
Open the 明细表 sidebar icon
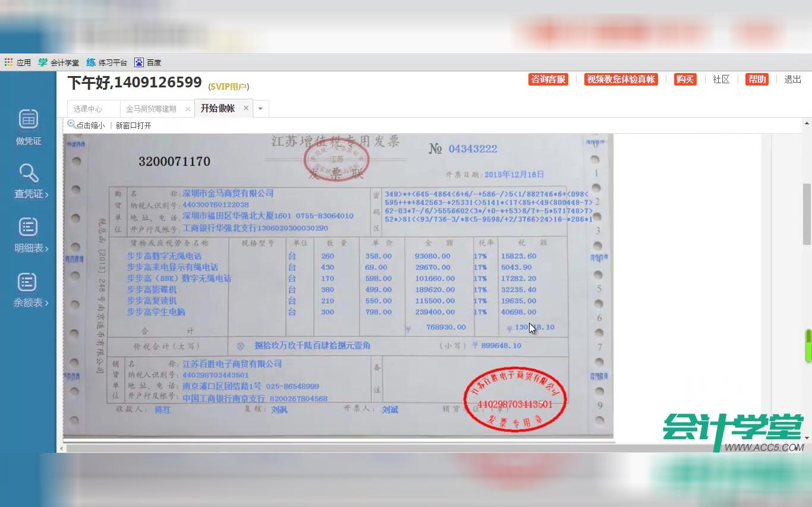pos(28,226)
